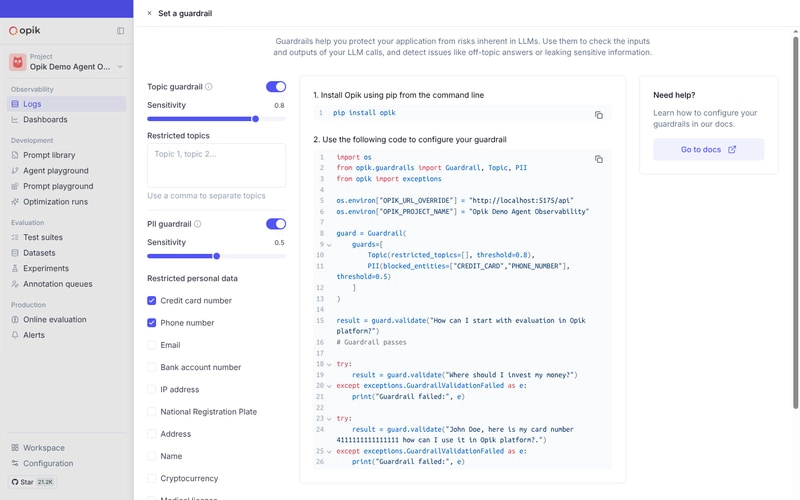Open Datasets in the sidebar
This screenshot has height=500, width=800.
66,253
